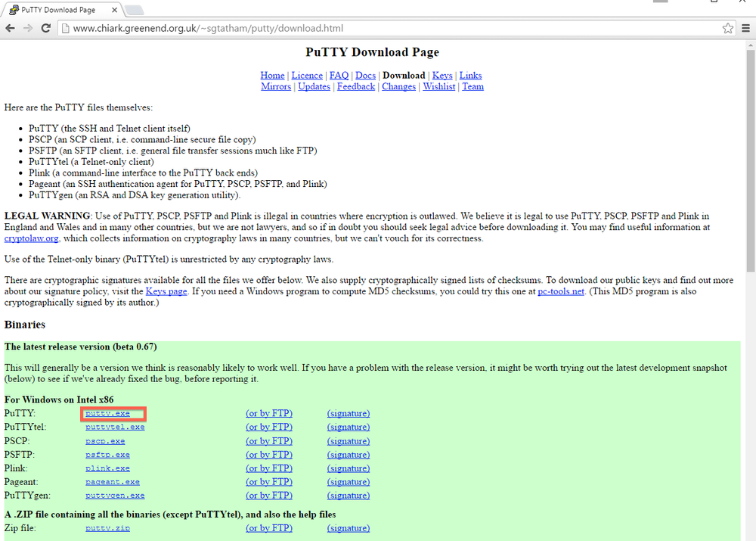Open the signature link for PSFTP

[349, 454]
